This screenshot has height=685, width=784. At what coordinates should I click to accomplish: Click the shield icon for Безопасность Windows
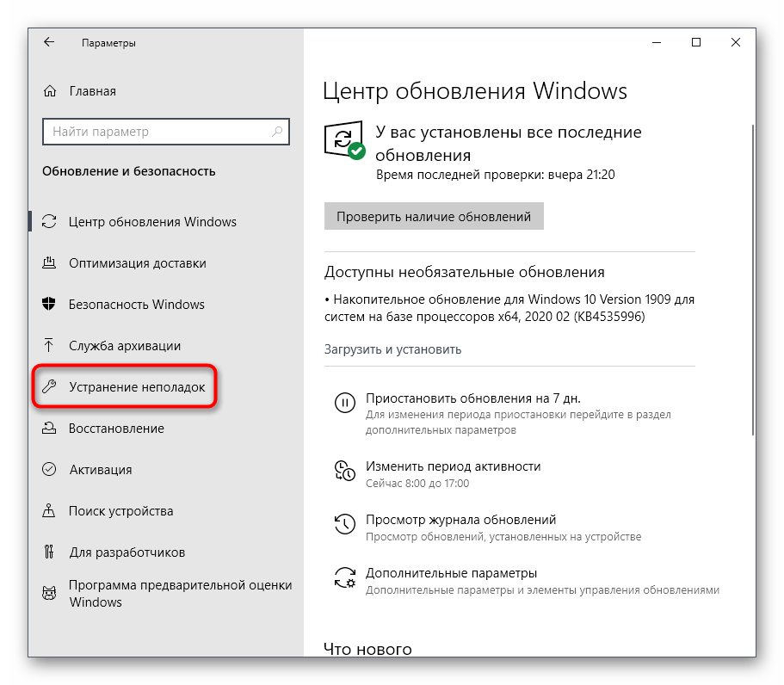51,305
